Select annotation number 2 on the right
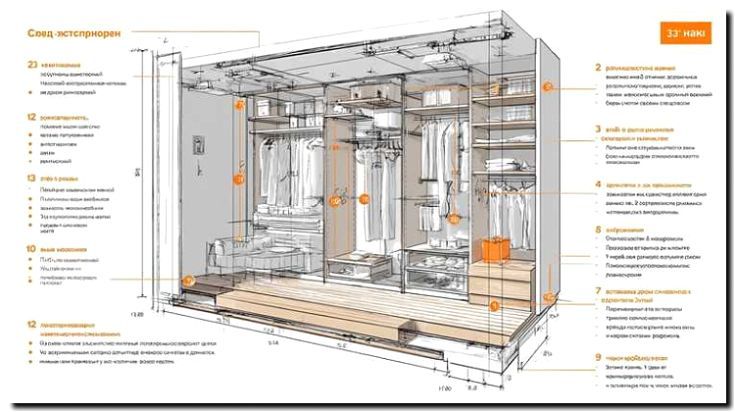This screenshot has height=412, width=735. [x=598, y=68]
